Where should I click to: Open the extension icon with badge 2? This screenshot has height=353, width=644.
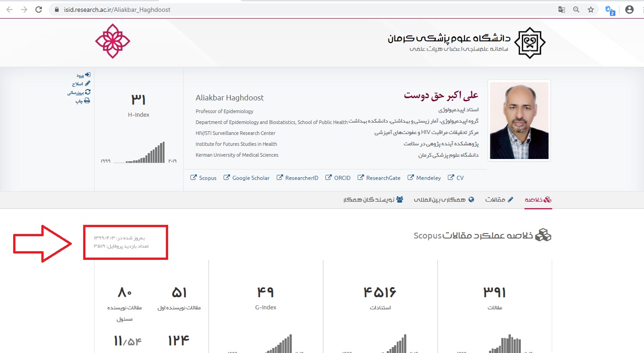(x=610, y=10)
